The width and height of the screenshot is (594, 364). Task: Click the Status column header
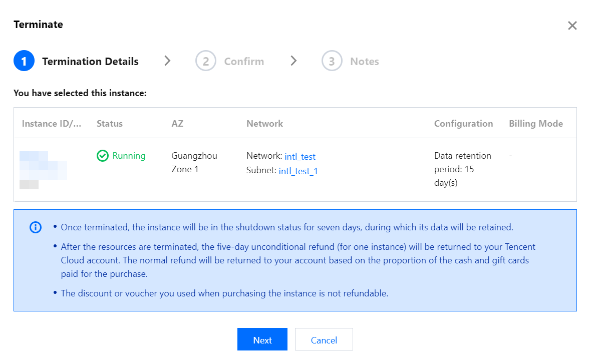pyautogui.click(x=109, y=124)
